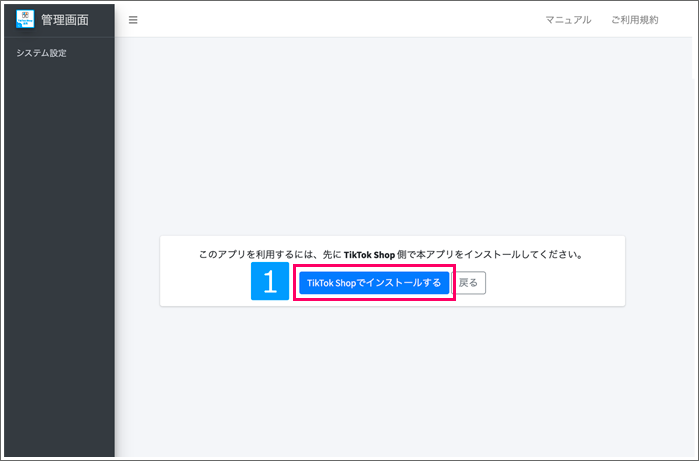Click the TikTok Shop installation instruction message
Image resolution: width=699 pixels, height=461 pixels.
tap(391, 255)
